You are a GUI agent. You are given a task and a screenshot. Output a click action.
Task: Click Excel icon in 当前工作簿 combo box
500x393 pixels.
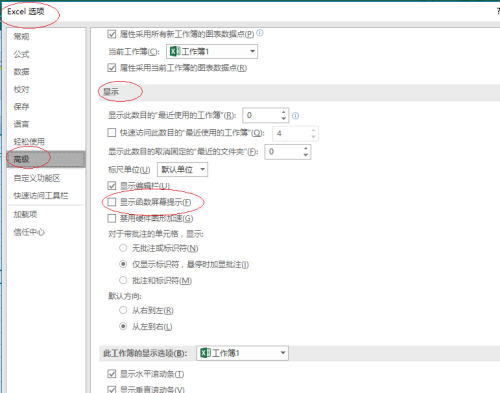[x=175, y=51]
